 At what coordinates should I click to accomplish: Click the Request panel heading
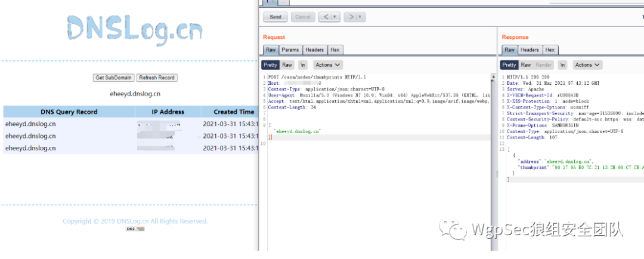tap(274, 37)
